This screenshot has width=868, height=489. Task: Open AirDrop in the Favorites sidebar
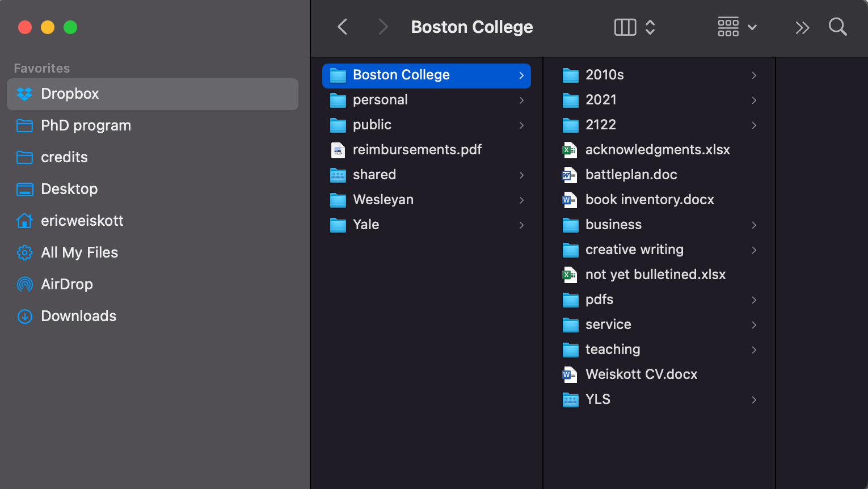coord(153,284)
